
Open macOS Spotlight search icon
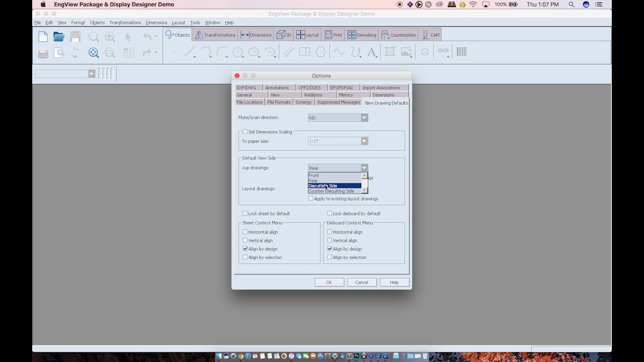click(572, 5)
